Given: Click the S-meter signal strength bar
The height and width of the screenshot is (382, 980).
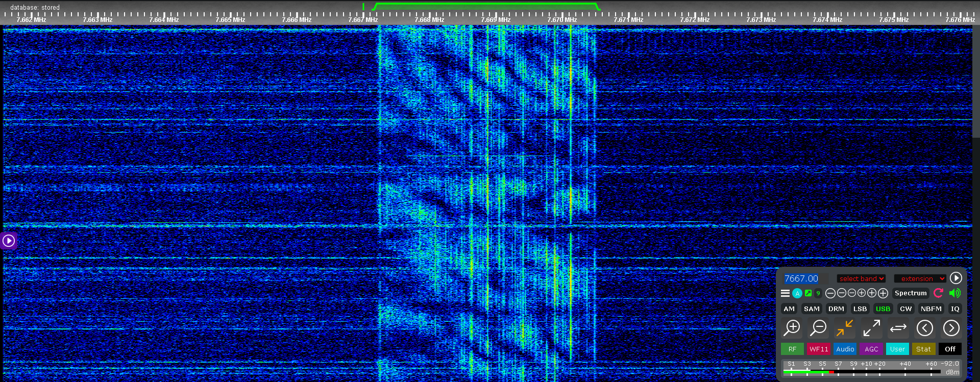Looking at the screenshot, I should 862,372.
